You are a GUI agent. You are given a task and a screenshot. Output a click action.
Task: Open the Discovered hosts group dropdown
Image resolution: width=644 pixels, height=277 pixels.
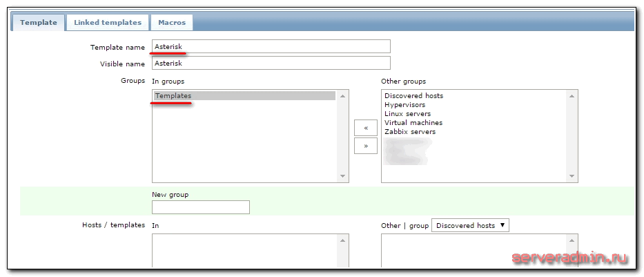tap(469, 225)
